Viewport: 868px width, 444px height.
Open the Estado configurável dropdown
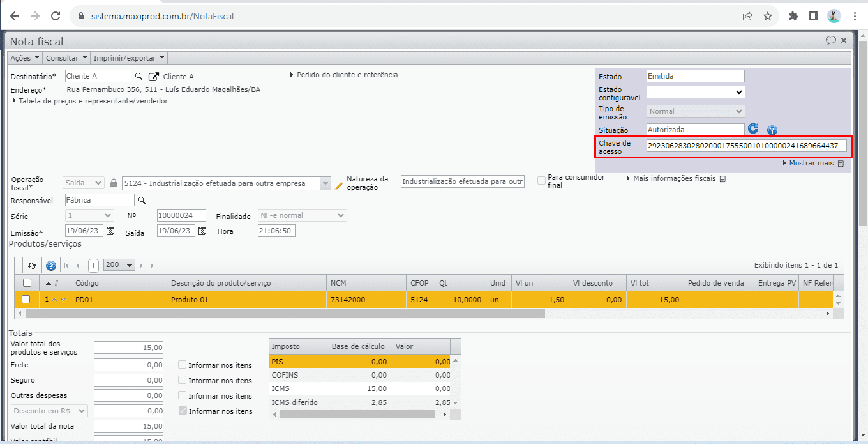click(x=695, y=92)
